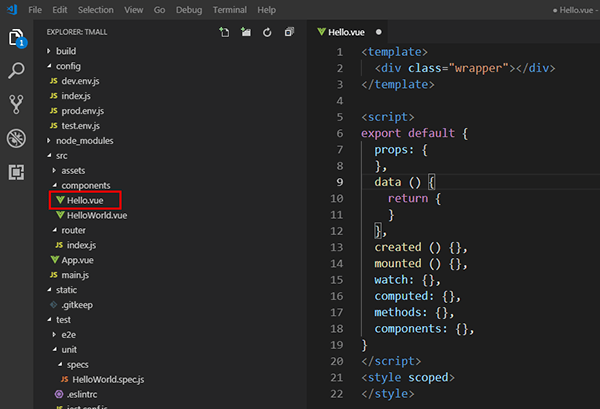
Task: Open the Source Control view icon
Action: pos(16,104)
